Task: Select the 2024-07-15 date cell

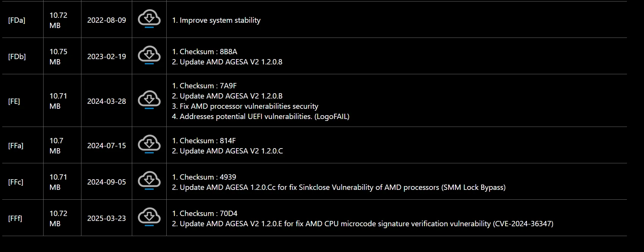Action: click(x=106, y=146)
